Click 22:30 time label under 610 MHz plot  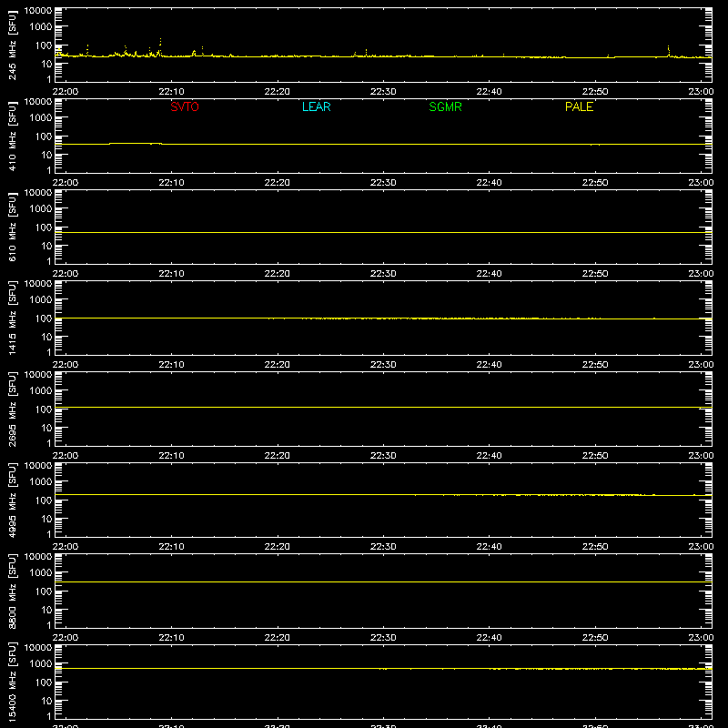pos(383,274)
